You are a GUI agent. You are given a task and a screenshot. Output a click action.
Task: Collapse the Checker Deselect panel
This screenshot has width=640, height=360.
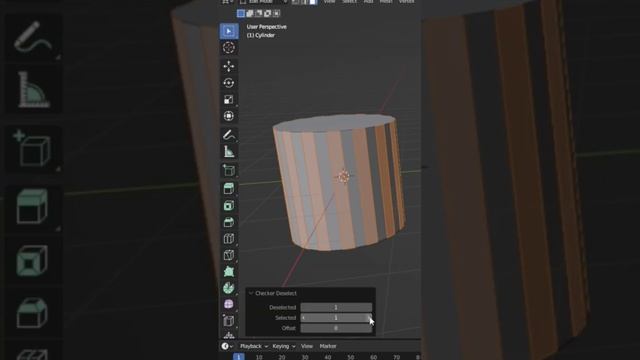click(x=251, y=293)
